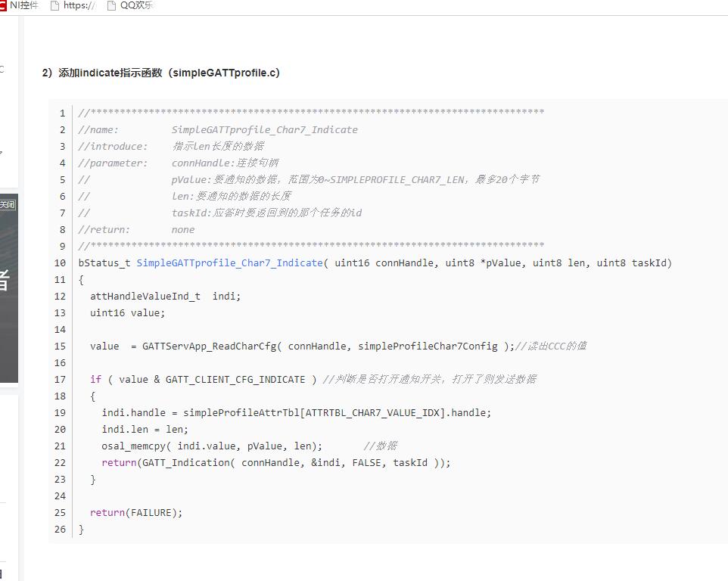Click the '//introduce:' comment line
The height and width of the screenshot is (581, 728).
click(x=171, y=147)
